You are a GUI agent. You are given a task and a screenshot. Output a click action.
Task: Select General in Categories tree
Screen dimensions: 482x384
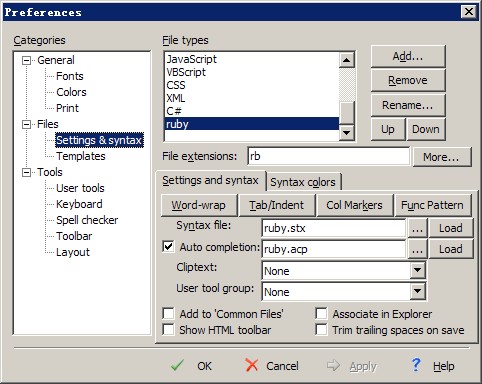(x=56, y=60)
